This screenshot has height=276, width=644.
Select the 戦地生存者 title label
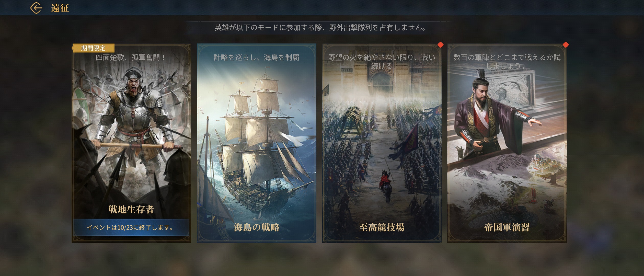coord(131,210)
